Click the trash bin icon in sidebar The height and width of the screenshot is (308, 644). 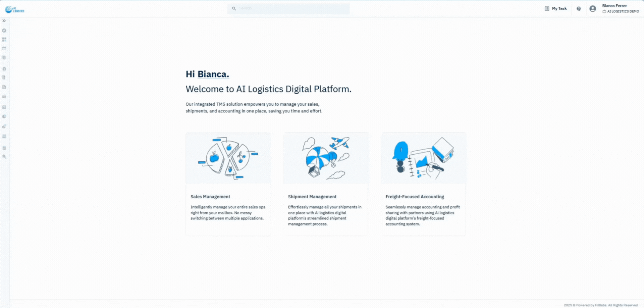point(4,148)
